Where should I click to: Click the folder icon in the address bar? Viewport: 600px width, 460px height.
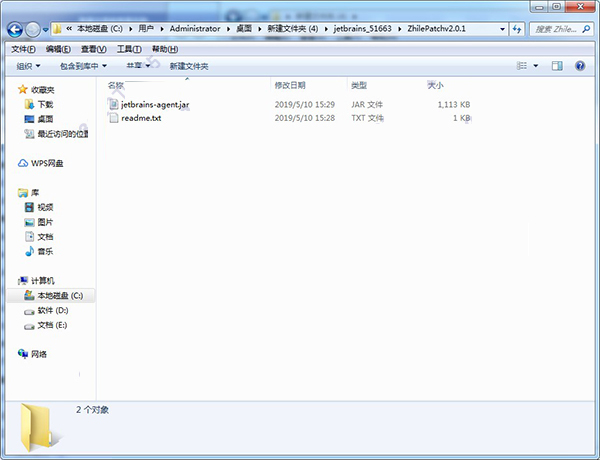tap(57, 29)
